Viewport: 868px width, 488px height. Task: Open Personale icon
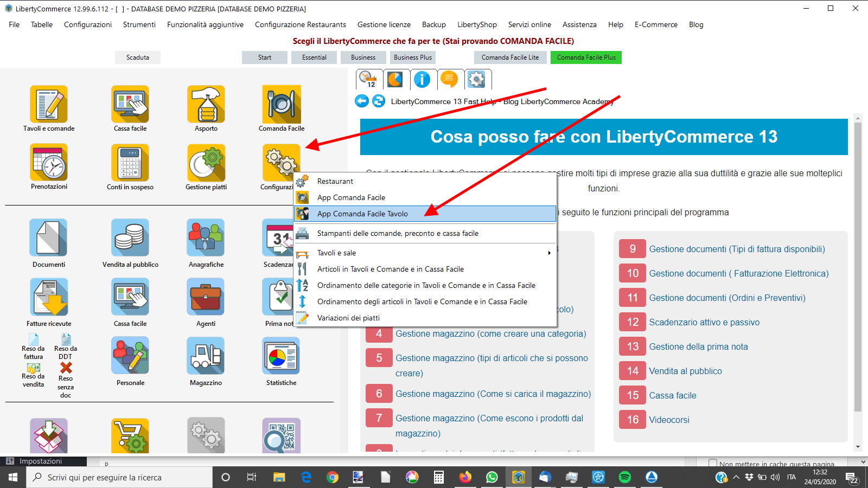[130, 356]
